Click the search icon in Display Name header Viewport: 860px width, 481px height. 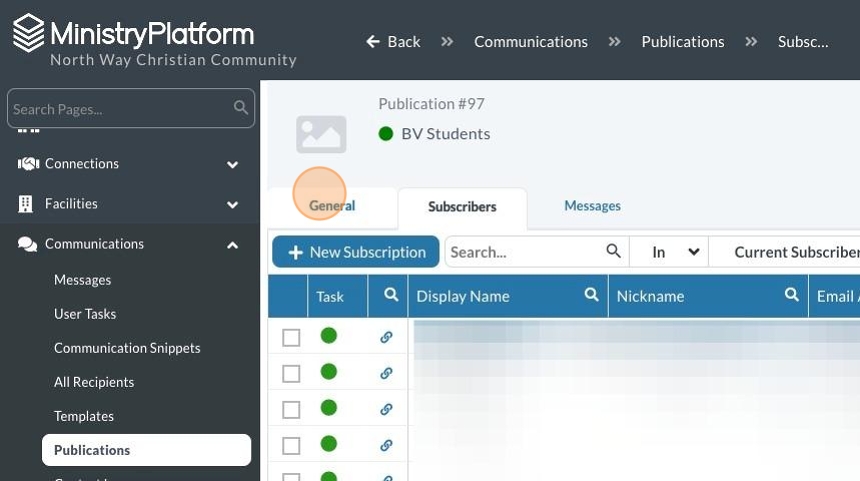[x=591, y=295]
